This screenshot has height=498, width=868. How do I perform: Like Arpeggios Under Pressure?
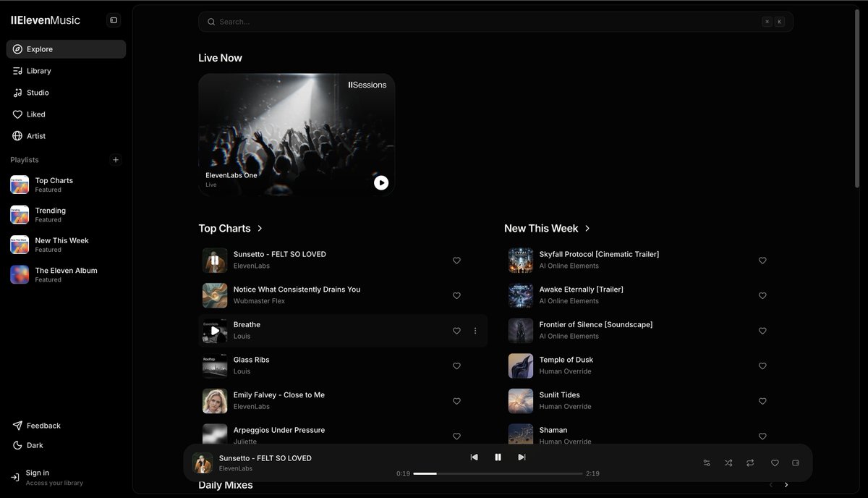click(x=456, y=436)
